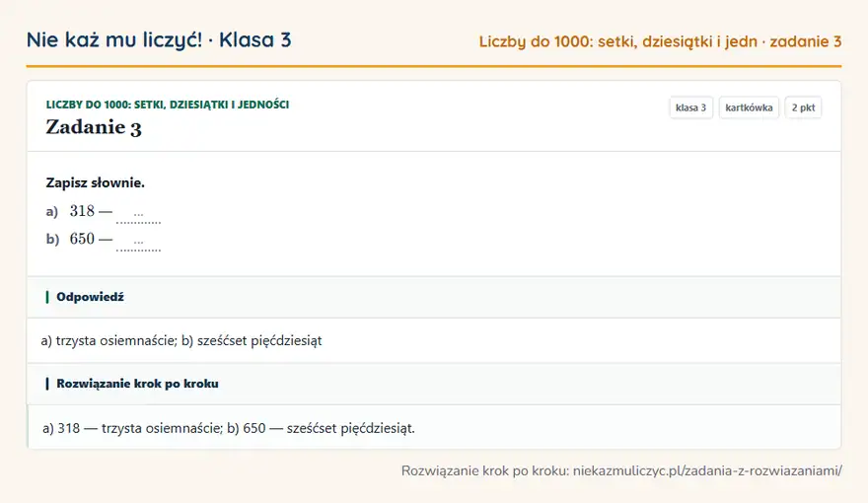The width and height of the screenshot is (868, 503).
Task: Select the 'kartkówka' tag
Action: point(749,108)
